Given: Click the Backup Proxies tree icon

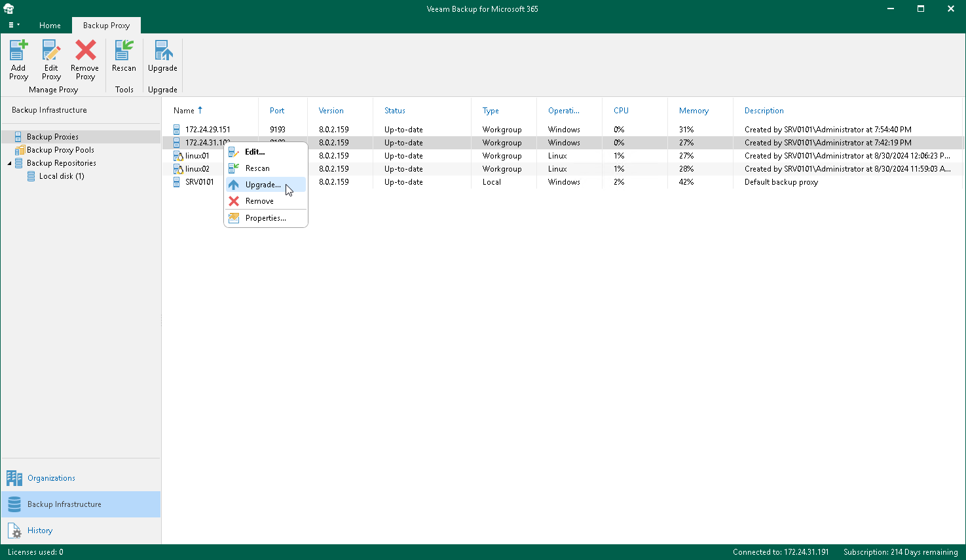Looking at the screenshot, I should tap(18, 137).
